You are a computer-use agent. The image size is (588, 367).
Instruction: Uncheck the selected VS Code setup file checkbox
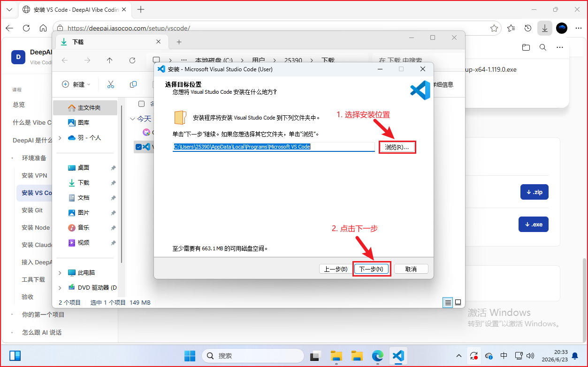coord(138,147)
